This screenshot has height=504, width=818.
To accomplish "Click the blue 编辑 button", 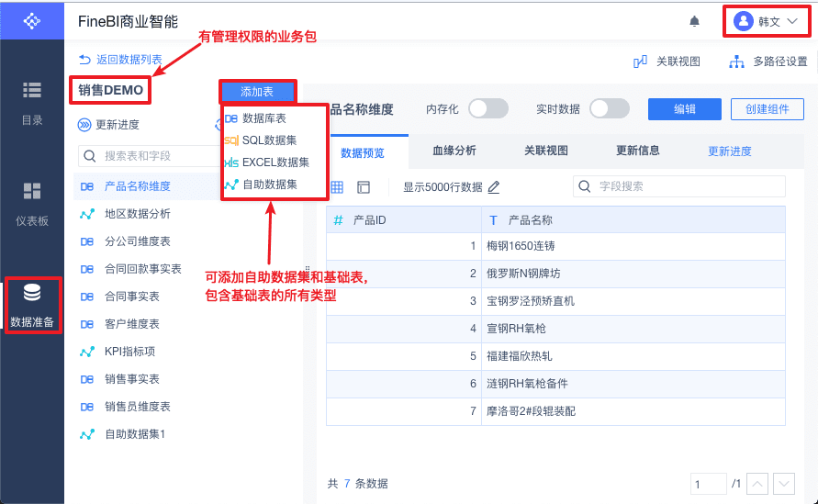I will coord(685,109).
